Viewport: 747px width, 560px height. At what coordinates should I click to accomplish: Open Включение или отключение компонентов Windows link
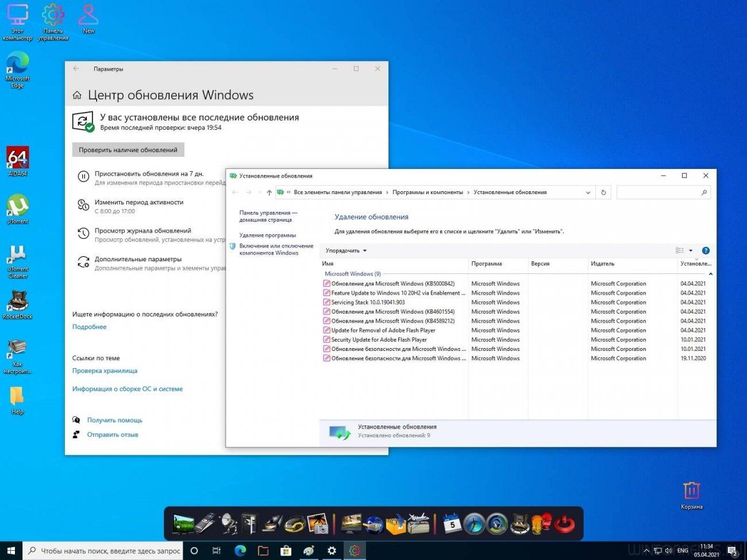276,249
